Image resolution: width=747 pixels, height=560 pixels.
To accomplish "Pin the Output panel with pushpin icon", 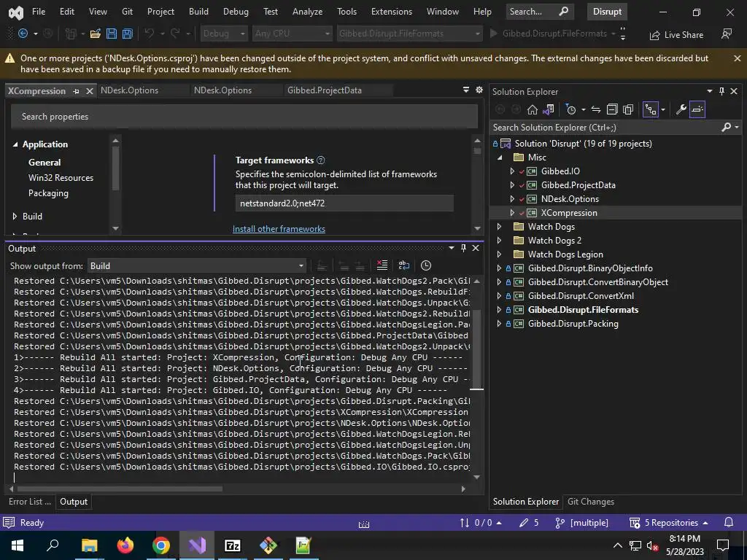I will pos(463,248).
